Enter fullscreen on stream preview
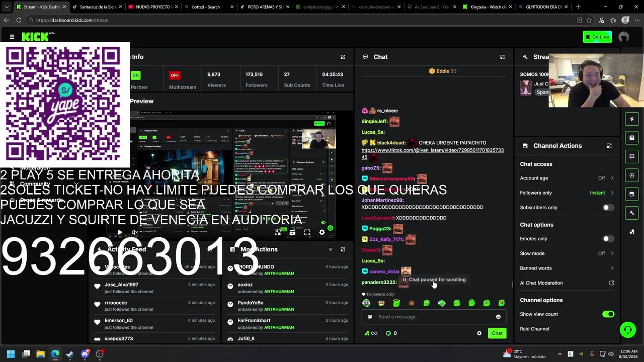644x362 pixels. (307, 232)
